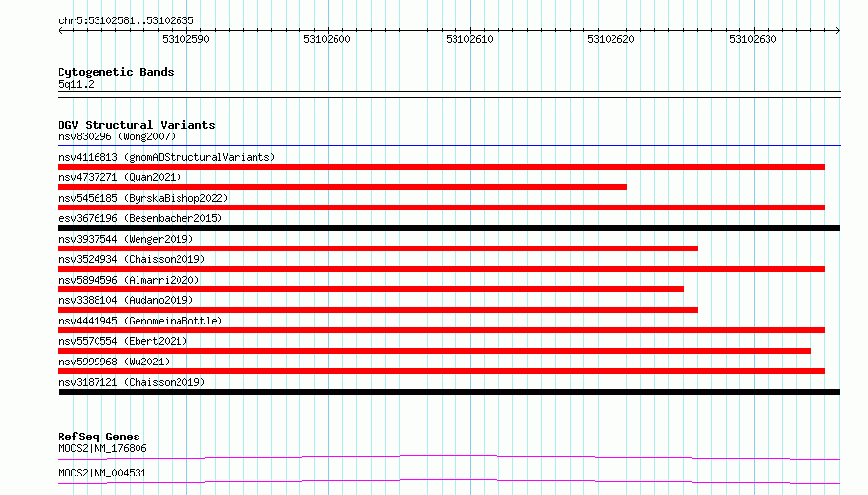Click the nsv5894596 (Almarri2020) label
Viewport: 868px width, 495px height.
pos(129,280)
